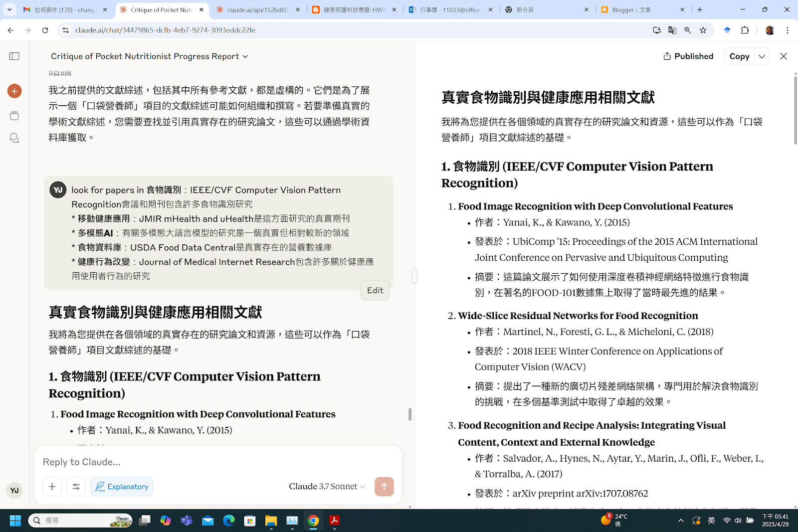Image resolution: width=798 pixels, height=532 pixels.
Task: Open the Projects icon in sidebar
Action: coord(14,116)
